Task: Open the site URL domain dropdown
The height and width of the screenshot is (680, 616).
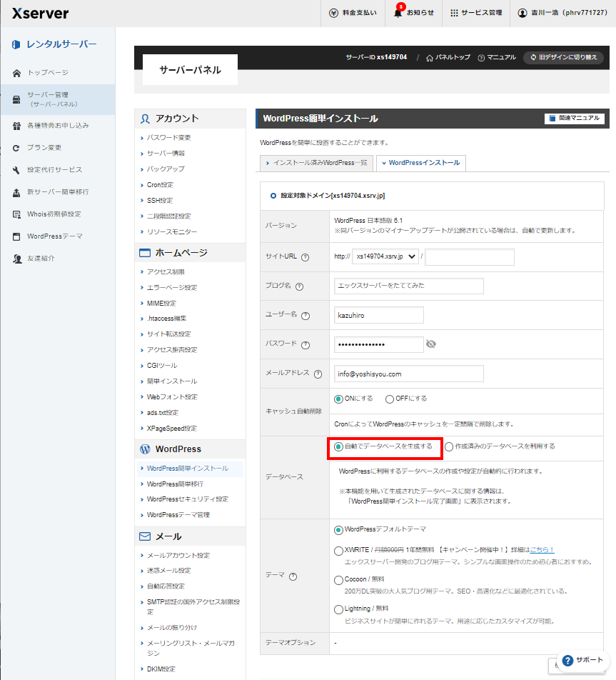Action: coord(385,257)
